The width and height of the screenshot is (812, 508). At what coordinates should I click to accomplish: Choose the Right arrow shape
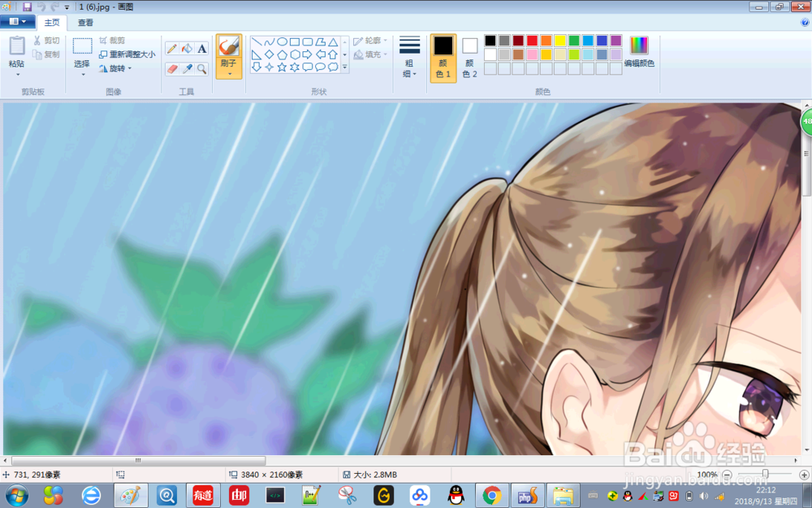coord(308,54)
